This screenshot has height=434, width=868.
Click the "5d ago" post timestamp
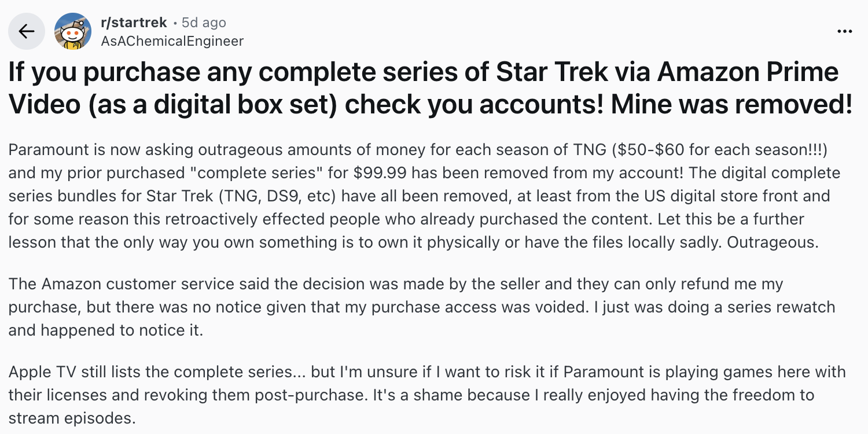[x=203, y=23]
